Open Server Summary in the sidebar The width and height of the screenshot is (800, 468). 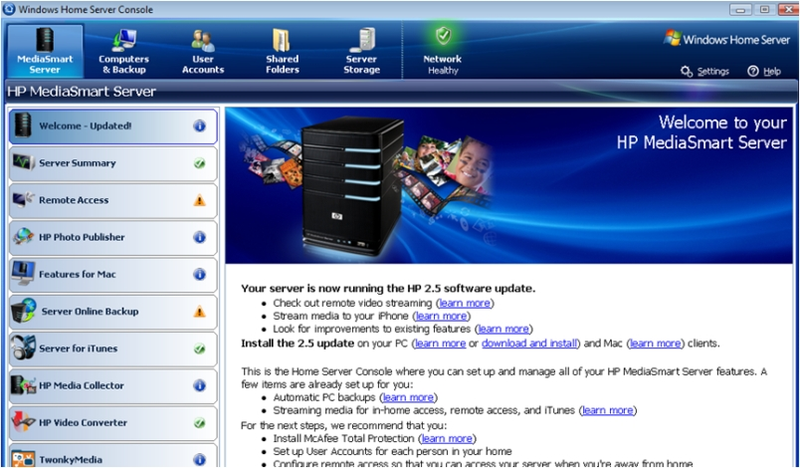[x=113, y=163]
